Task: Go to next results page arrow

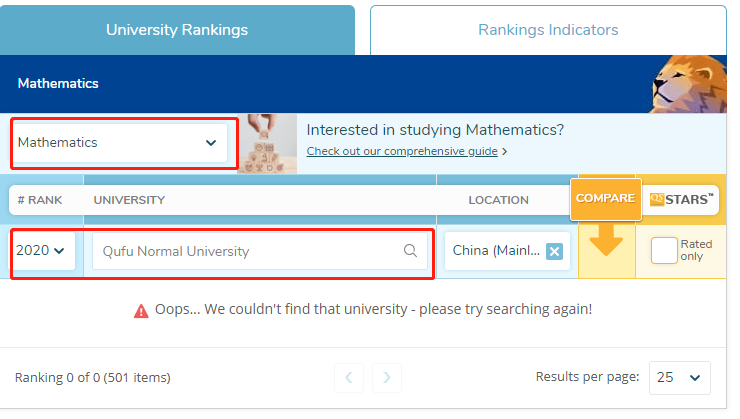Action: 387,377
